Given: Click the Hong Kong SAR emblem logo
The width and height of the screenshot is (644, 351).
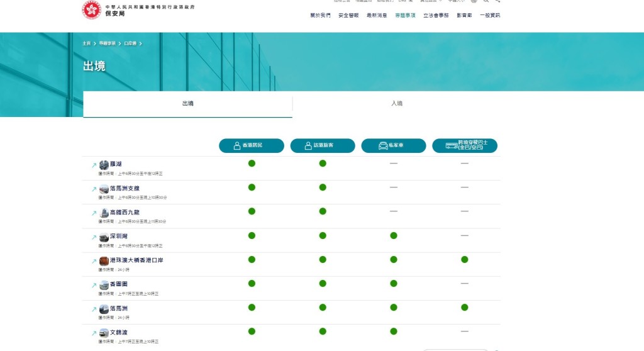Looking at the screenshot, I should 91,10.
